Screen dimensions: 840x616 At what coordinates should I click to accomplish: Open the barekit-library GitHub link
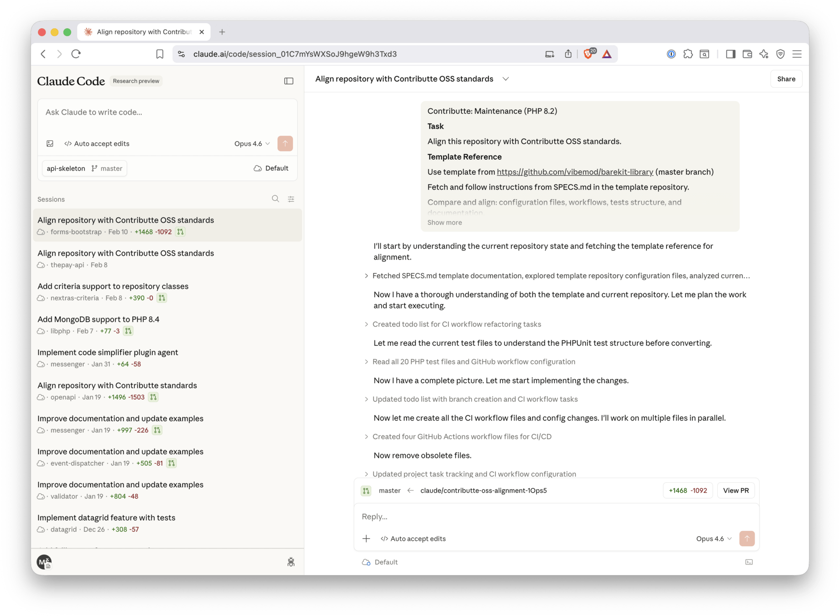click(x=575, y=172)
